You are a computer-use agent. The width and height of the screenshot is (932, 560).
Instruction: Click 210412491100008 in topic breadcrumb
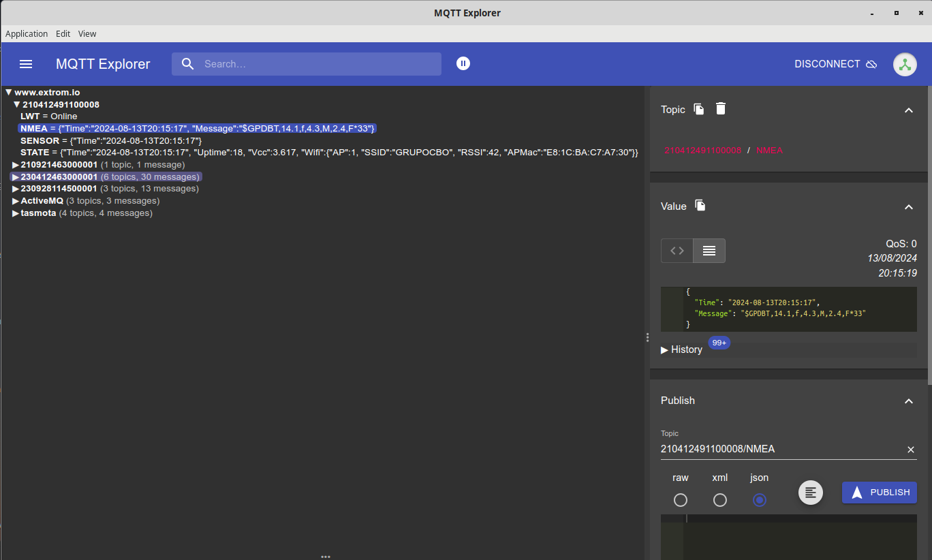(702, 150)
